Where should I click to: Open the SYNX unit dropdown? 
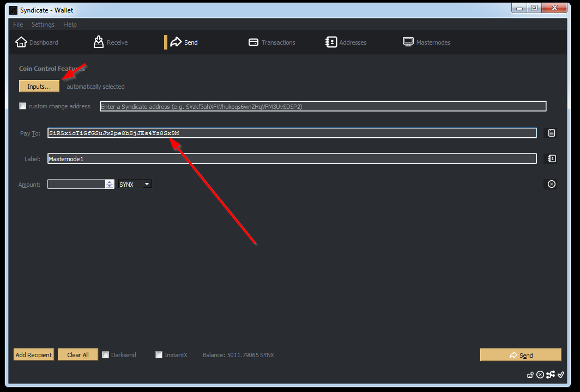(x=135, y=184)
